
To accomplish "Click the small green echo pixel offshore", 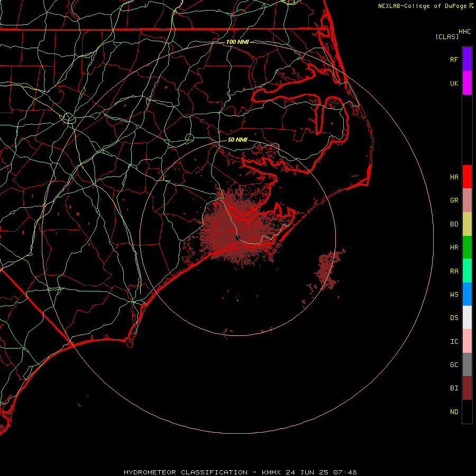I will click(237, 300).
